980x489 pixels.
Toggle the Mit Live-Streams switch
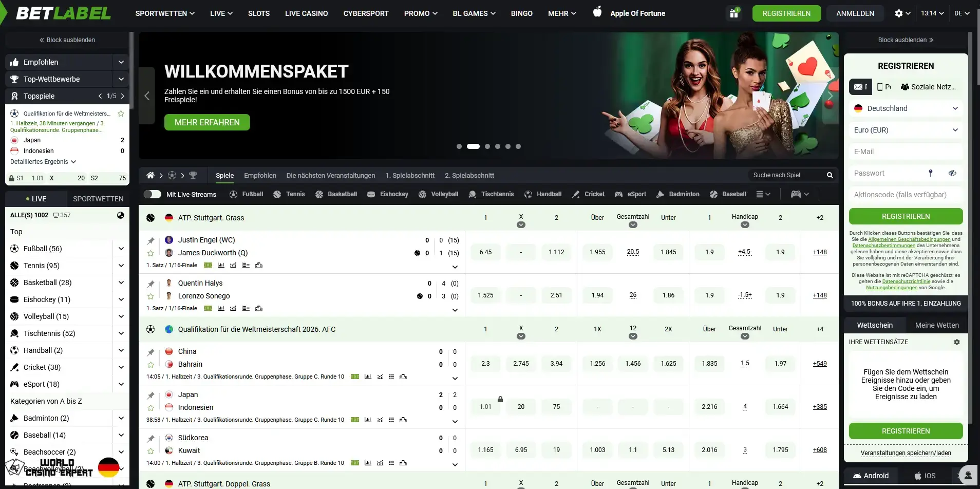[x=152, y=194]
